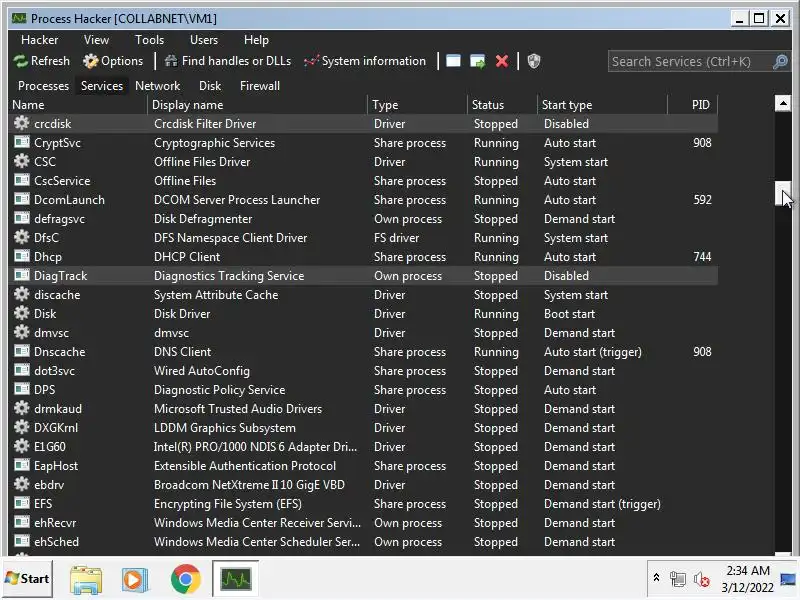Click the DiagTrack service icon
Viewport: 800px width, 600px height.
(21, 275)
